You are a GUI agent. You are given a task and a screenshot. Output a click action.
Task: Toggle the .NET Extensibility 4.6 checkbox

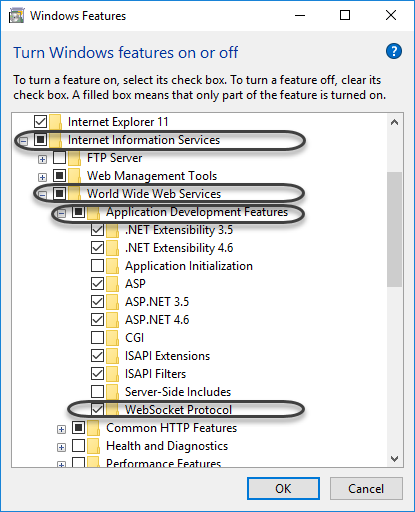[97, 248]
